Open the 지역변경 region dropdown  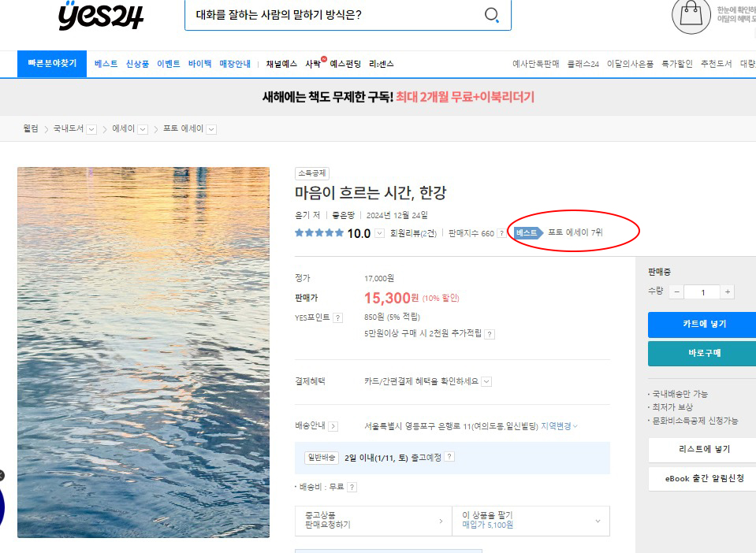[559, 426]
